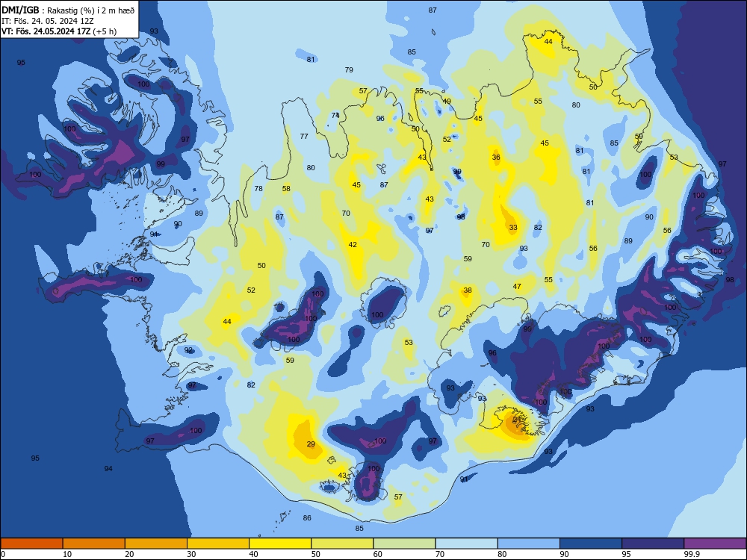Select the light green 60–70 legend swatch

404,544
